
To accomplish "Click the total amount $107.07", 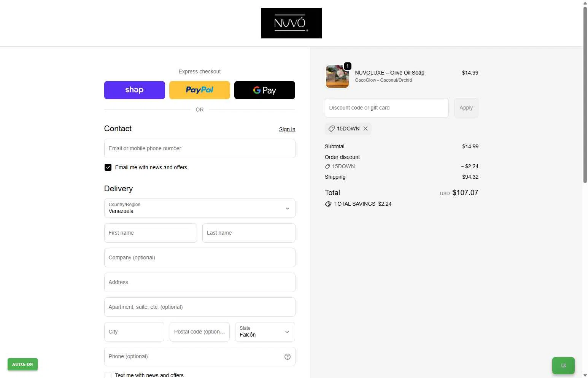I will click(465, 193).
